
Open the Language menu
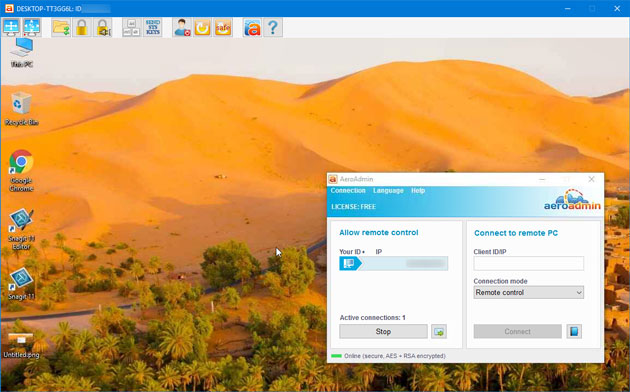pos(388,190)
